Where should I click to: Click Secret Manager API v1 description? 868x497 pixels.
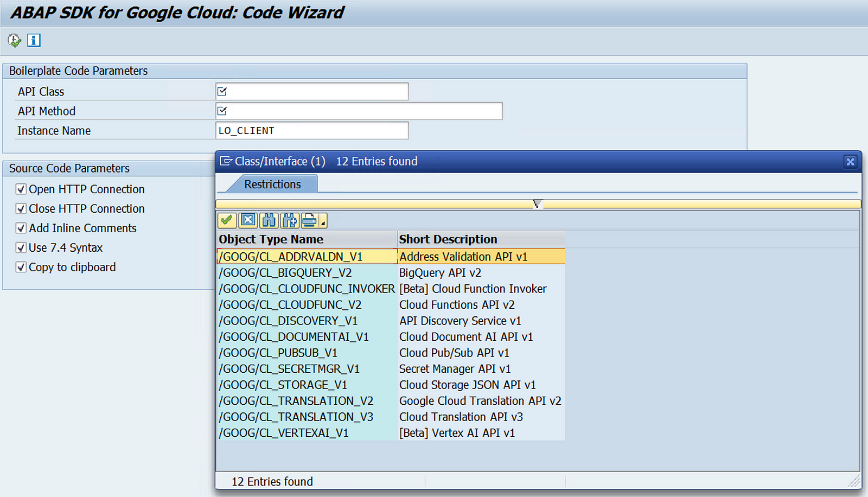pos(455,369)
